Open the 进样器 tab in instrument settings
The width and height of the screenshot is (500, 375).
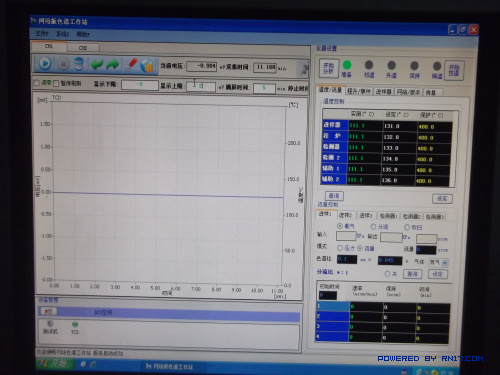[x=383, y=91]
